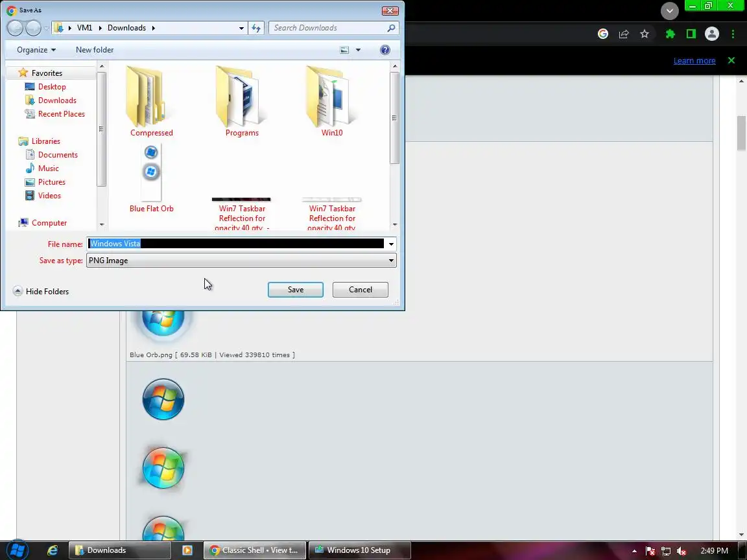Switch to Downloads taskbar window
747x560 pixels.
click(120, 550)
